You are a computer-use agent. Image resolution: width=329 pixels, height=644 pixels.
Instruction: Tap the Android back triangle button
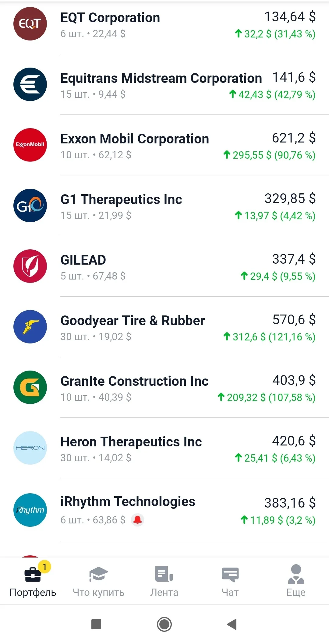coord(232,624)
